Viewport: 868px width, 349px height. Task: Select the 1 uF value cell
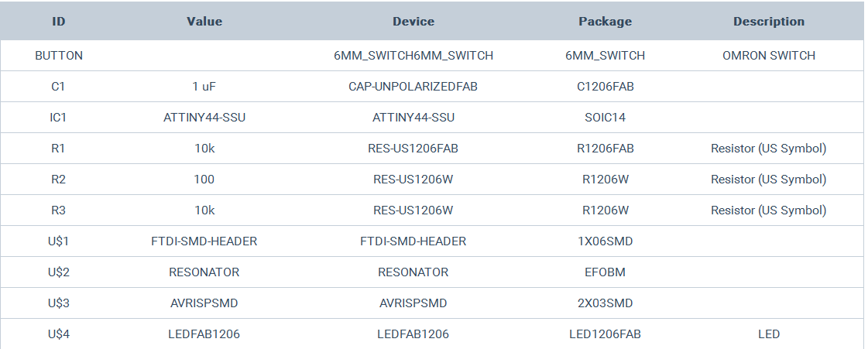click(x=204, y=87)
